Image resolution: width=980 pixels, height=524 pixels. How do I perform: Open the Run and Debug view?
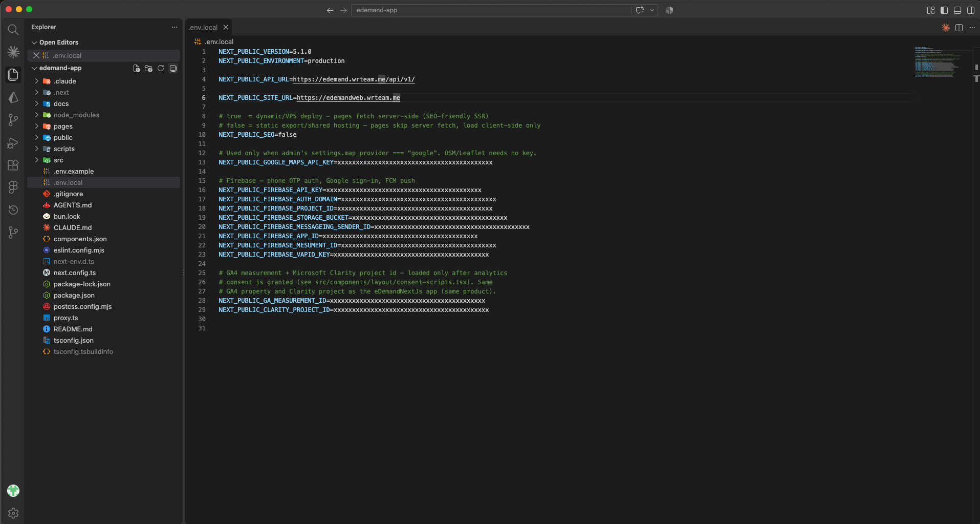[13, 143]
